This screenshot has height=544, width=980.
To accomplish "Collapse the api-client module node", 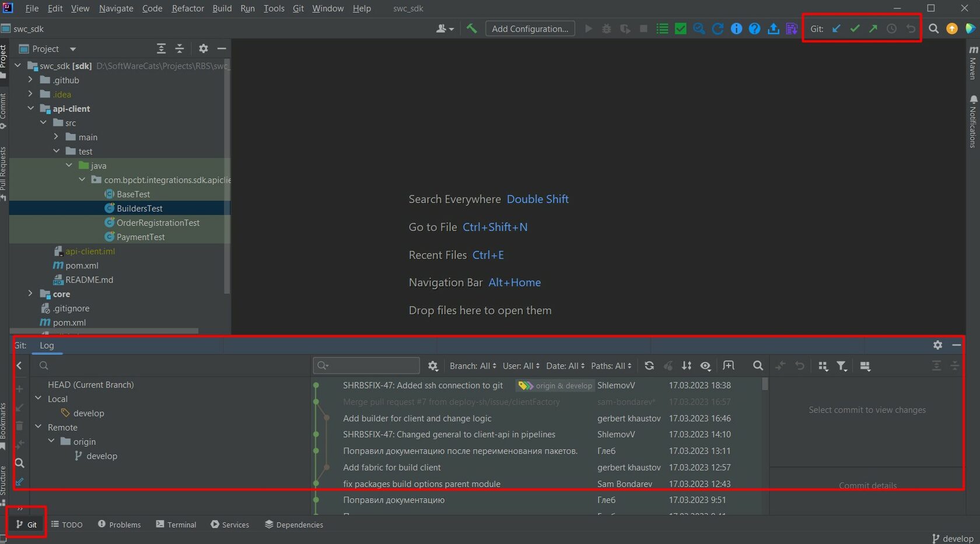I will pyautogui.click(x=30, y=108).
